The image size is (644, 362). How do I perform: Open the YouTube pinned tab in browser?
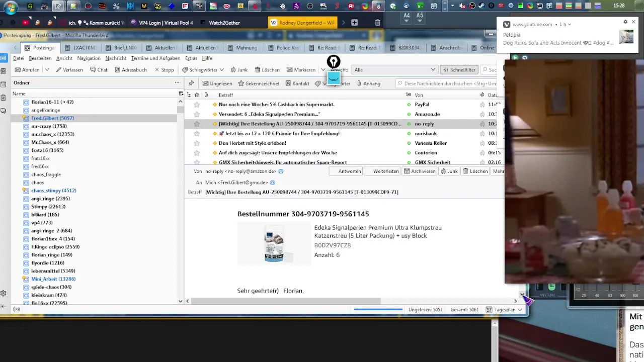25,23
